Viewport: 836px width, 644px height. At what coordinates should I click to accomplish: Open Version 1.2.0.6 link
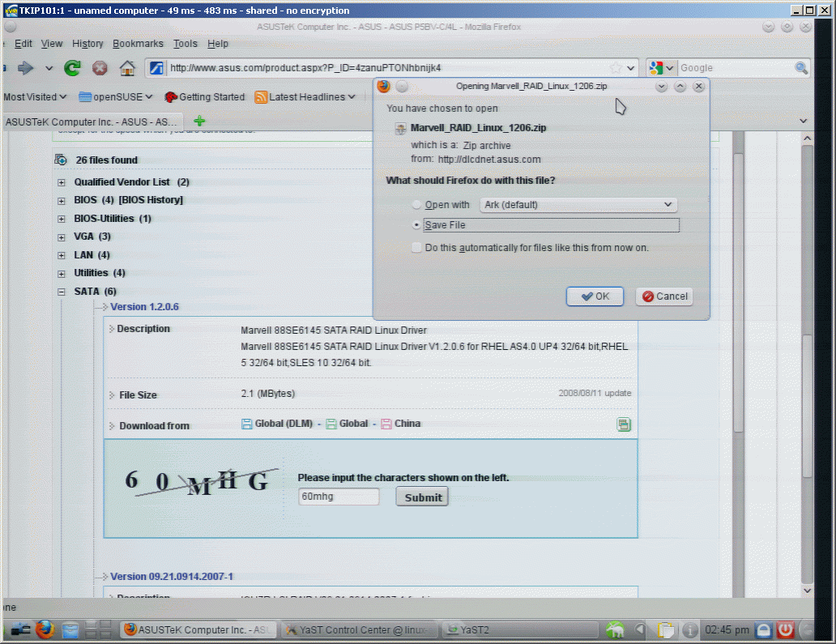point(144,306)
